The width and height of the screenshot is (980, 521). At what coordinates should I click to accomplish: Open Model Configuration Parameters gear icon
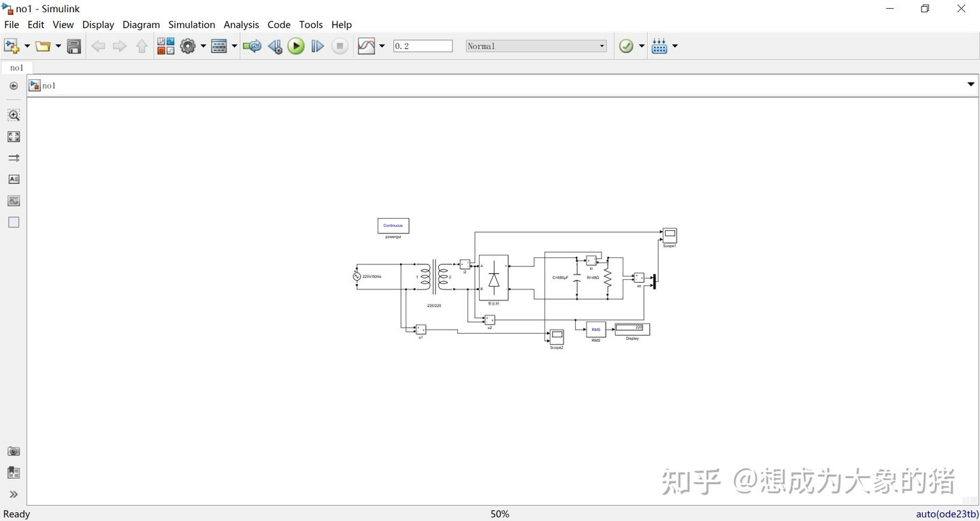tap(188, 46)
